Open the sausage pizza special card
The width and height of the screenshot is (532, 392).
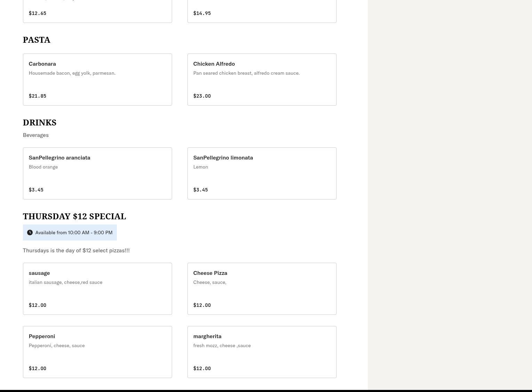point(97,289)
